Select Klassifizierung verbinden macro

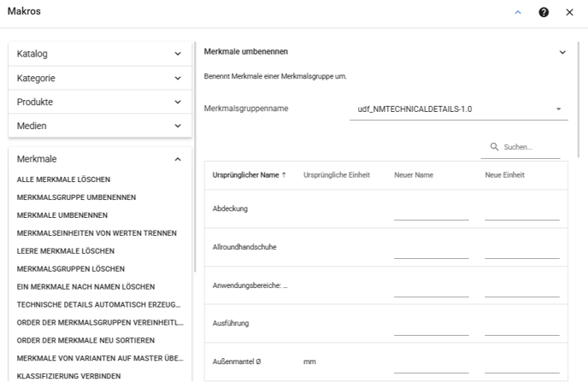tap(68, 376)
